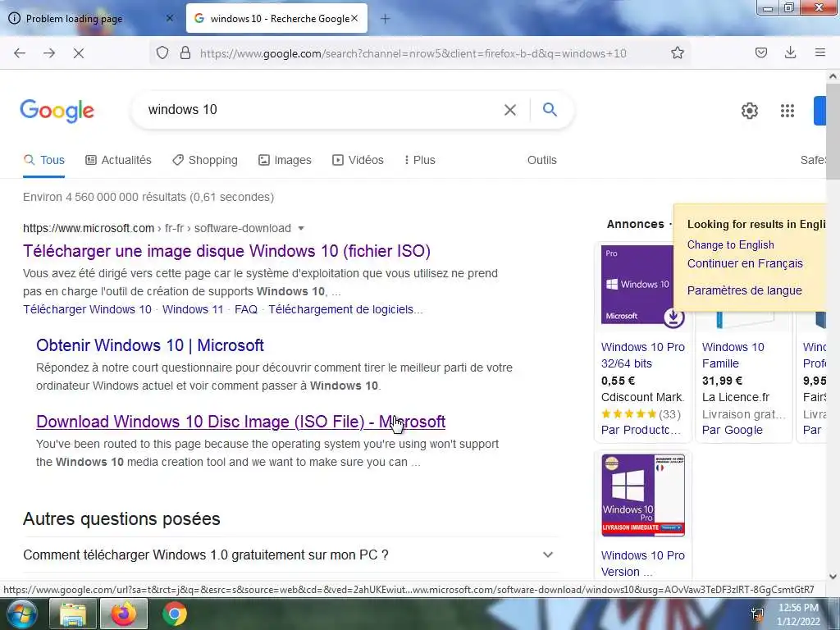The width and height of the screenshot is (840, 630).
Task: Open the Téléchargement de logiciels sitelink
Action: tap(345, 309)
